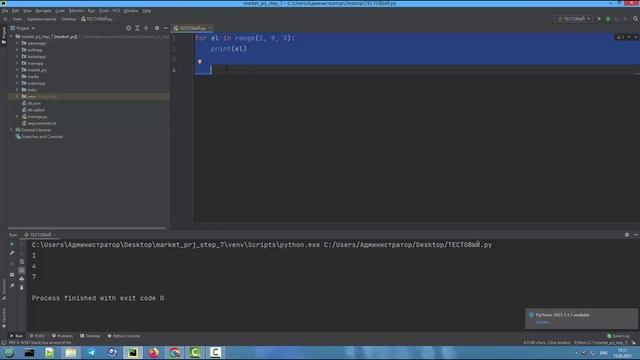Viewport: 640px width, 360px height.
Task: Open Firefox from the taskbar
Action: point(153,353)
